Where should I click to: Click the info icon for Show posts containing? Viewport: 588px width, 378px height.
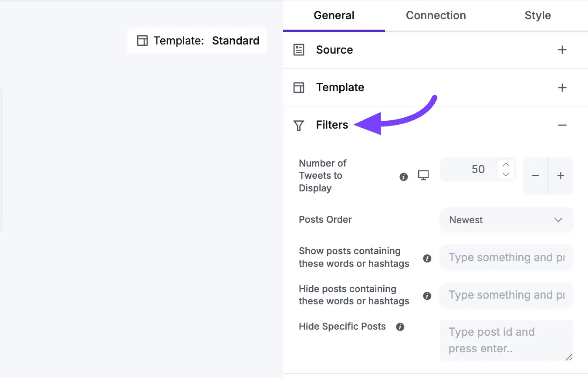427,258
